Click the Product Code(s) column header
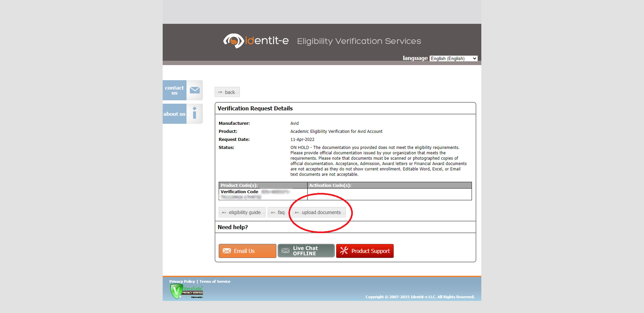Image resolution: width=644 pixels, height=313 pixels. [263, 185]
